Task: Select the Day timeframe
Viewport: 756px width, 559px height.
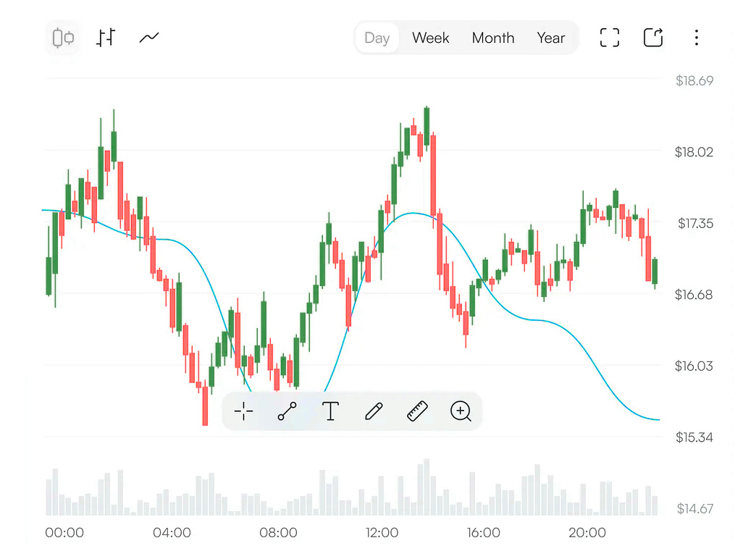Action: [x=377, y=38]
